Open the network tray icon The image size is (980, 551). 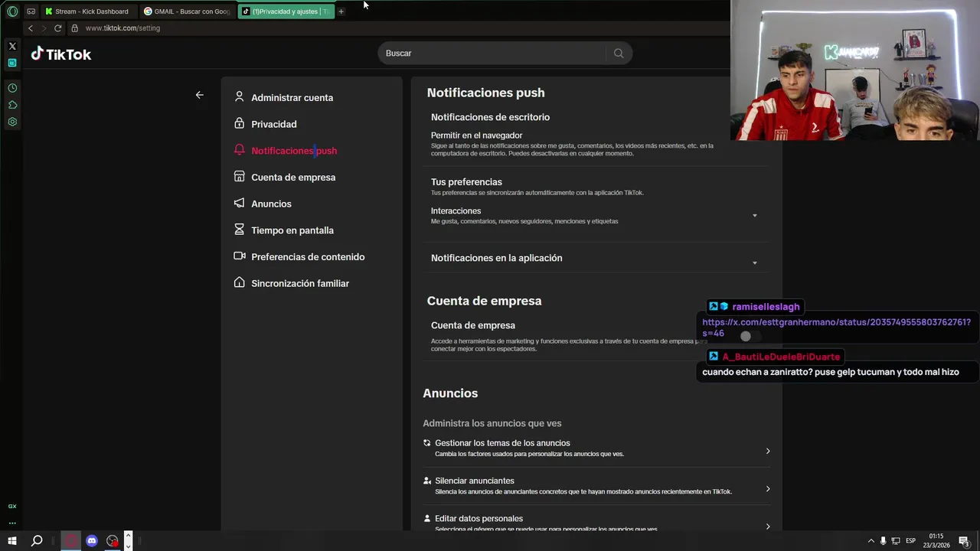[896, 541]
